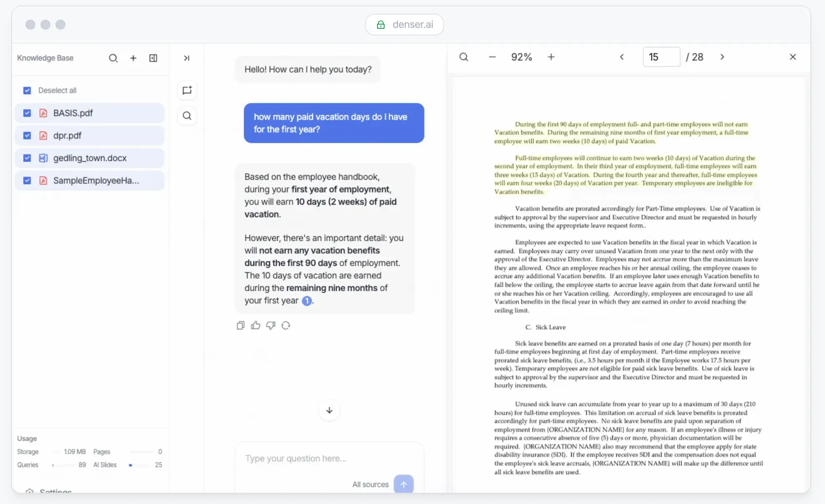The width and height of the screenshot is (825, 504).
Task: Start a new chat conversation
Action: [187, 90]
